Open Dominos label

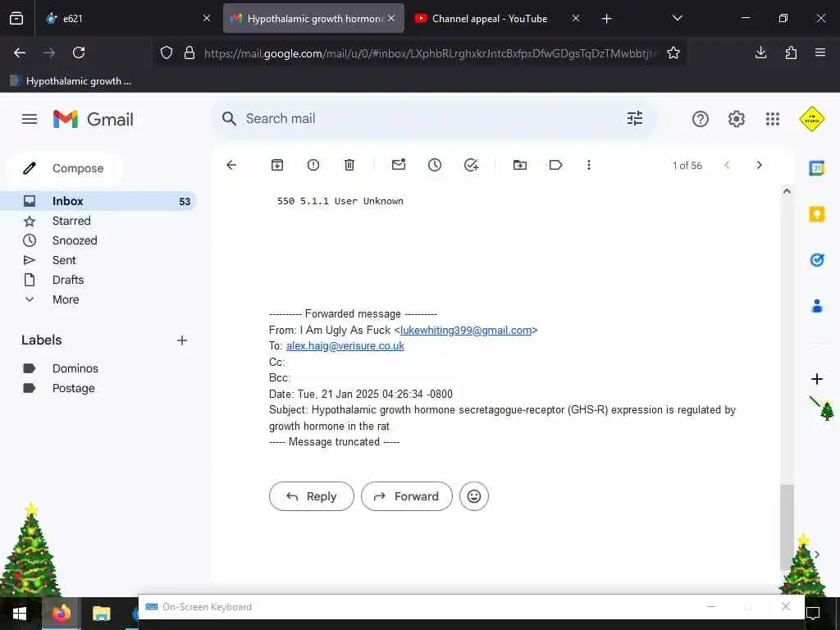(75, 368)
